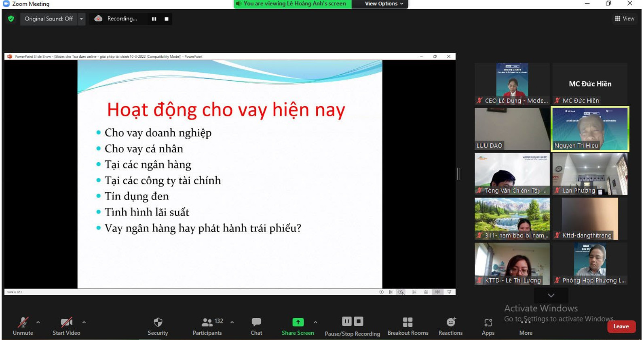This screenshot has height=340, width=644.
Task: Expand the Original Sound dropdown arrow
Action: coord(81,19)
